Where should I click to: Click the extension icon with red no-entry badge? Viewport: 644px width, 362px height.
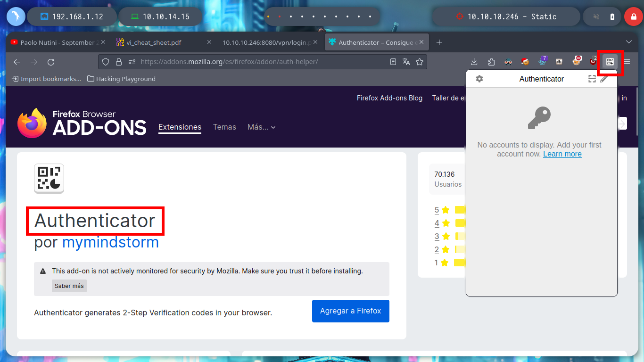(x=576, y=61)
